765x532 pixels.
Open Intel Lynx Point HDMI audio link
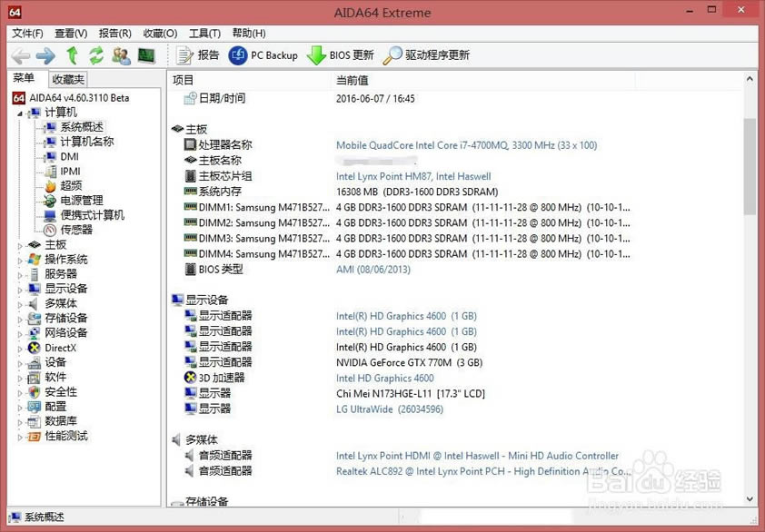pos(477,456)
